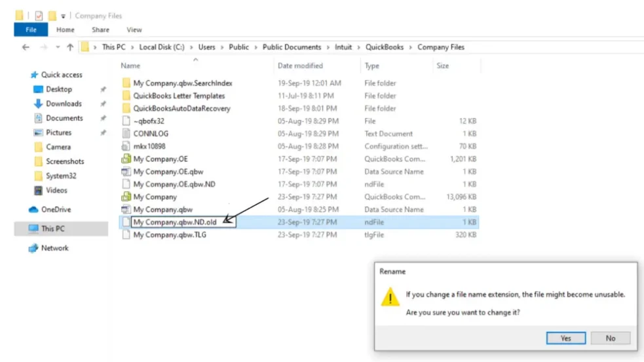Image resolution: width=644 pixels, height=362 pixels.
Task: Expand the breadcrumb chevron after QuickBooks
Action: (x=411, y=47)
